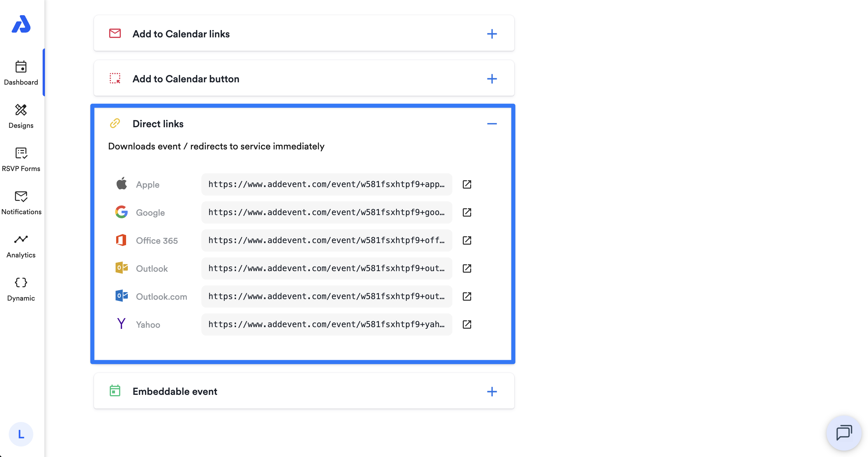This screenshot has height=457, width=868.
Task: Open live chat bubble icon
Action: 844,433
